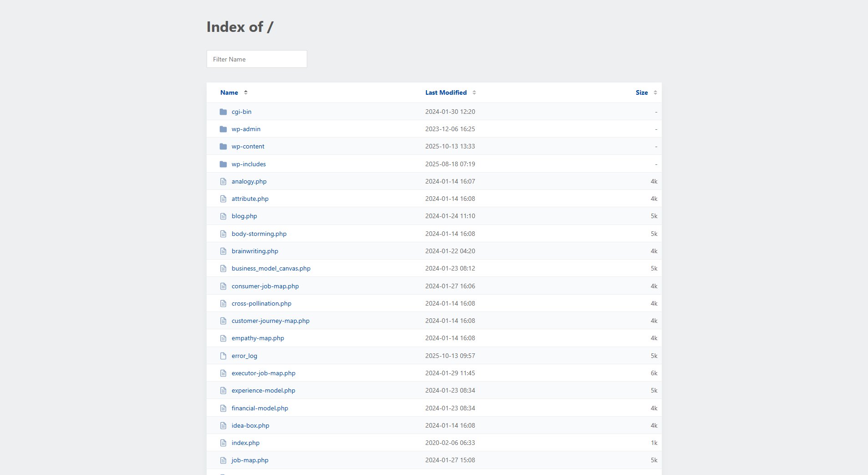Sort listing by the Name column header
Image resolution: width=868 pixels, height=475 pixels.
coord(229,92)
